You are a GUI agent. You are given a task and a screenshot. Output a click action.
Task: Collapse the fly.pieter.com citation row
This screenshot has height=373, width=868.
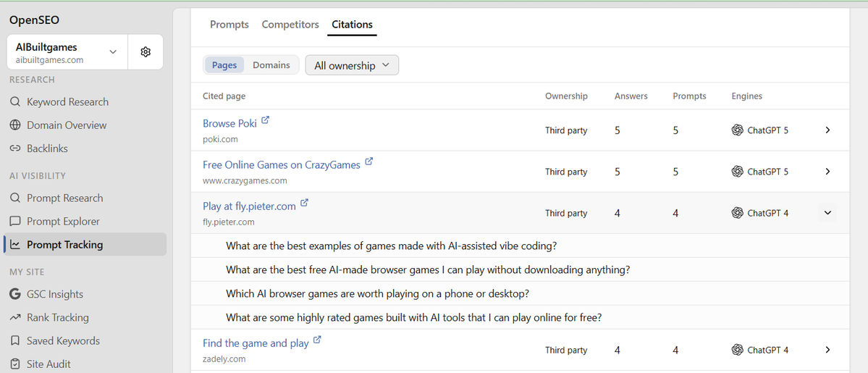pyautogui.click(x=827, y=213)
